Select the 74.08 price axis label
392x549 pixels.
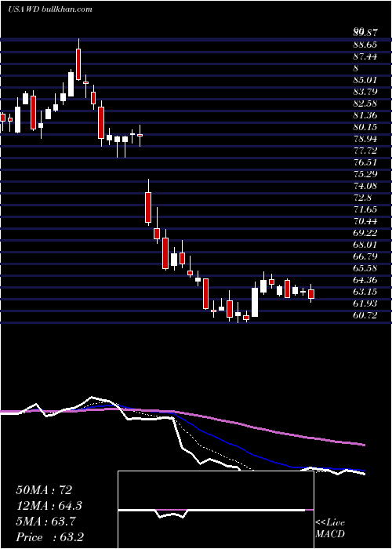coord(365,186)
